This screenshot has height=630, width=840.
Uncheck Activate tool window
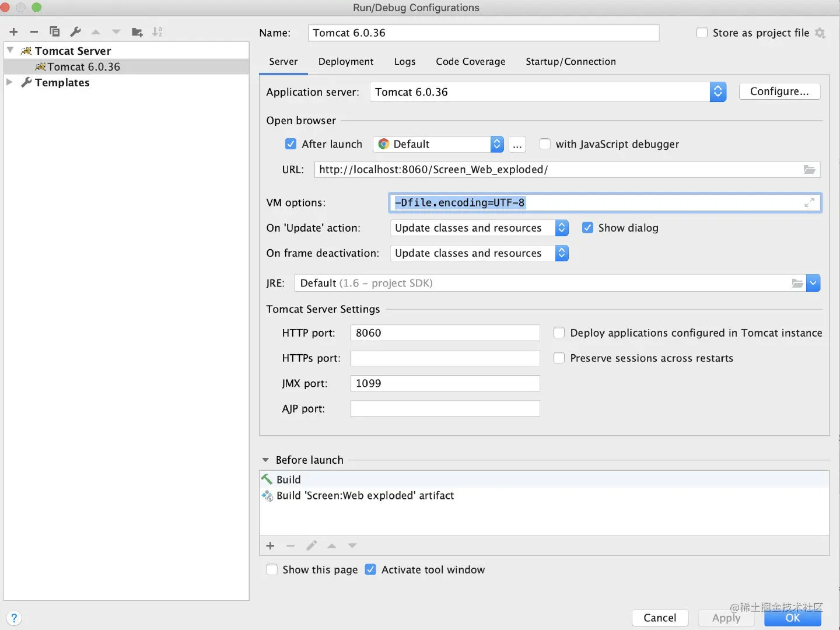370,570
